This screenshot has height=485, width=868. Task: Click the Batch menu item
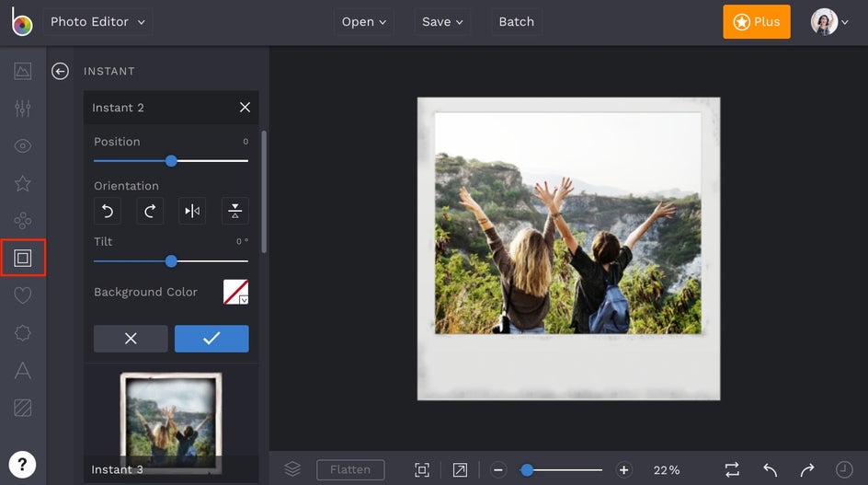(516, 22)
